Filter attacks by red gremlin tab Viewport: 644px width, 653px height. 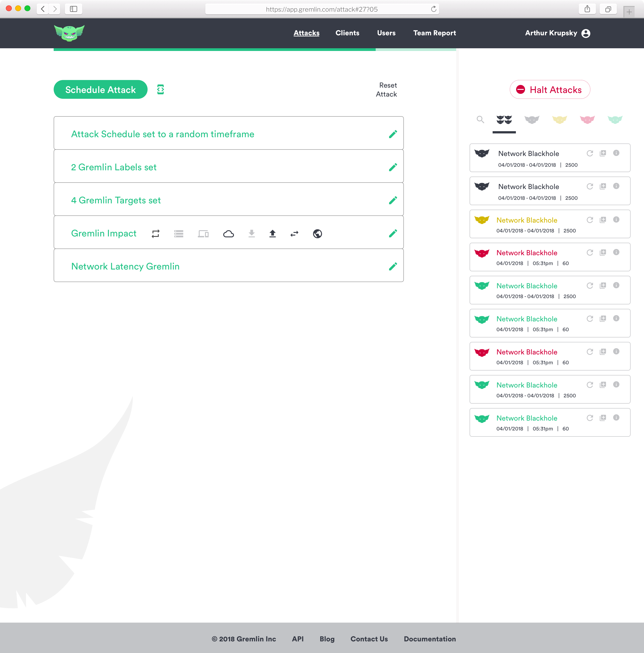pyautogui.click(x=587, y=120)
